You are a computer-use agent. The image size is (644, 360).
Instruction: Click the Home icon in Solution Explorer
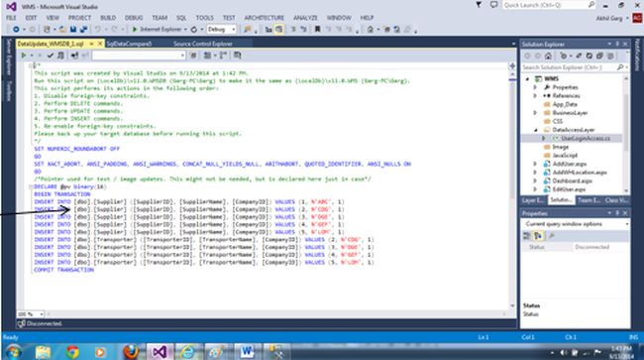pyautogui.click(x=548, y=56)
